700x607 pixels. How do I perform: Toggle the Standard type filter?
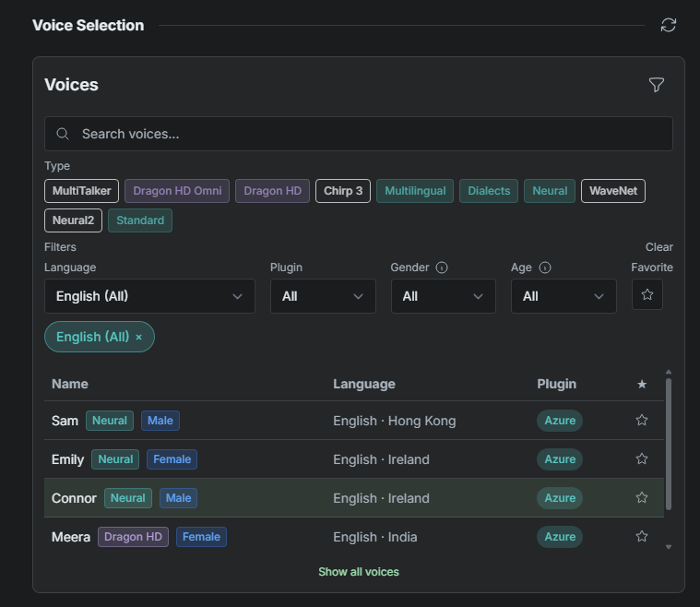140,220
